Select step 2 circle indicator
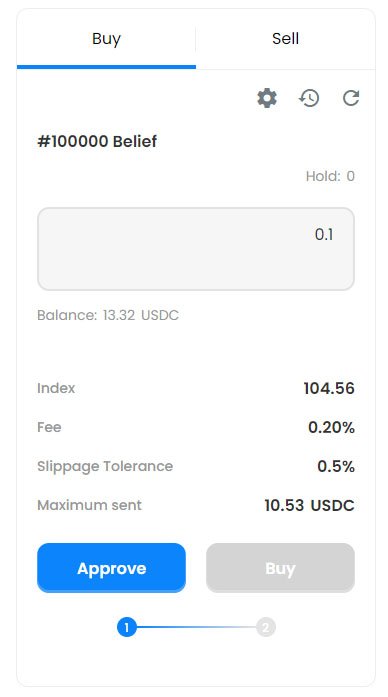388x697 pixels. pos(265,627)
